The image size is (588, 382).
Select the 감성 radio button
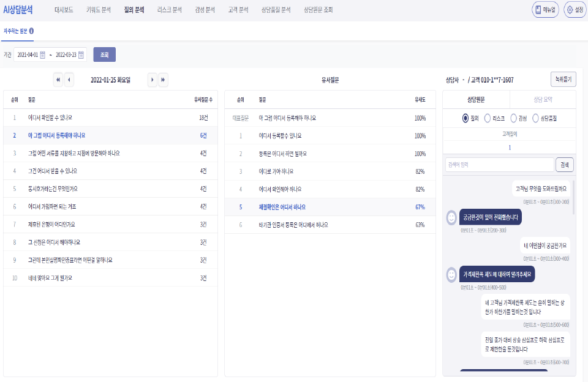pos(514,119)
